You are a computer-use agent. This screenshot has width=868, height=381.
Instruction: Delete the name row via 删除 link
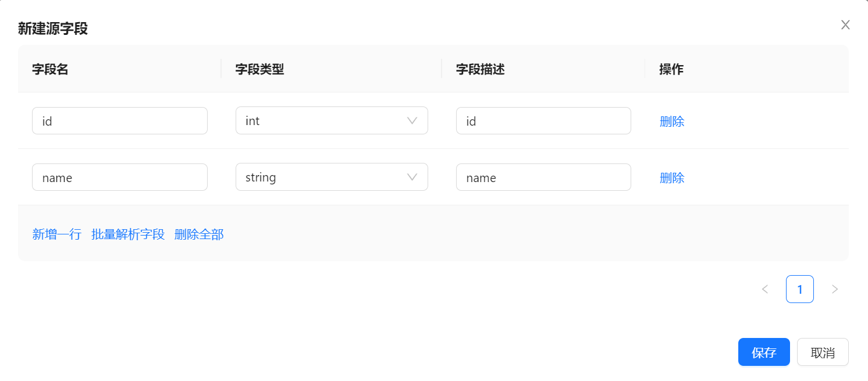(x=672, y=178)
